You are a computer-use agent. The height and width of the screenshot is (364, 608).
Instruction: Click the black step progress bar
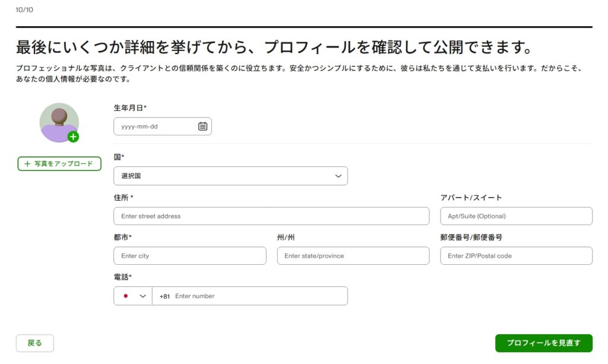(x=304, y=27)
